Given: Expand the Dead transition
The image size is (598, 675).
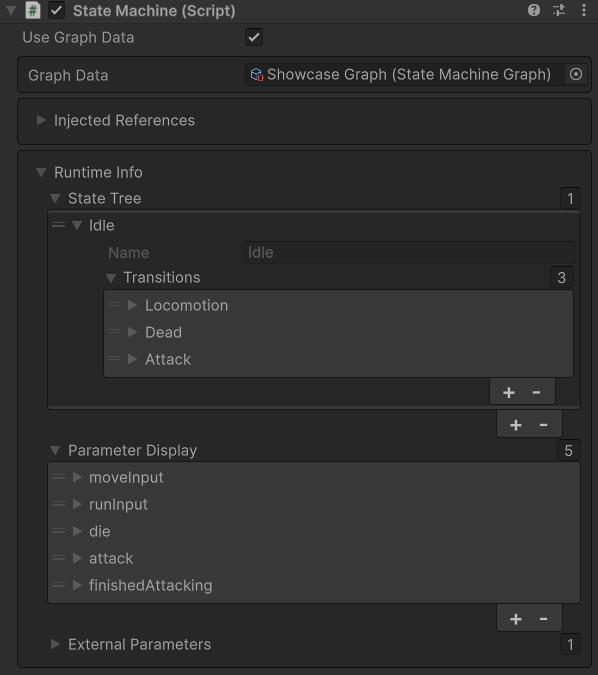Looking at the screenshot, I should (x=132, y=332).
